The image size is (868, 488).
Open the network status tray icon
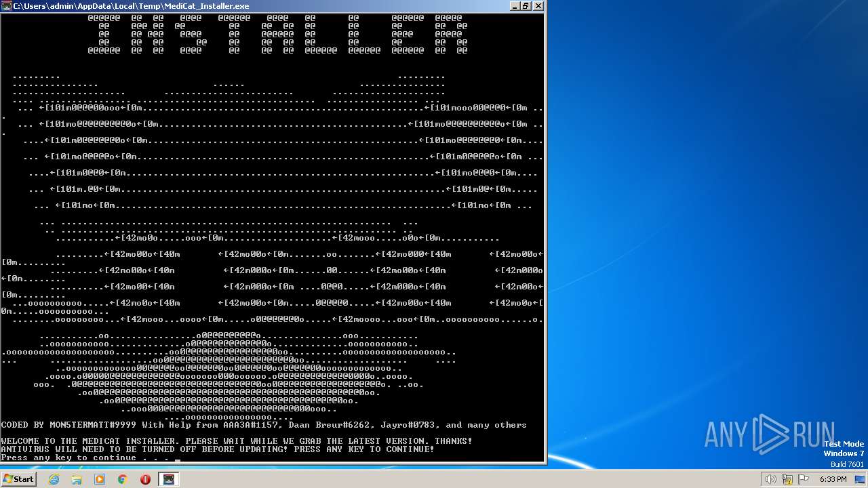pyautogui.click(x=787, y=479)
